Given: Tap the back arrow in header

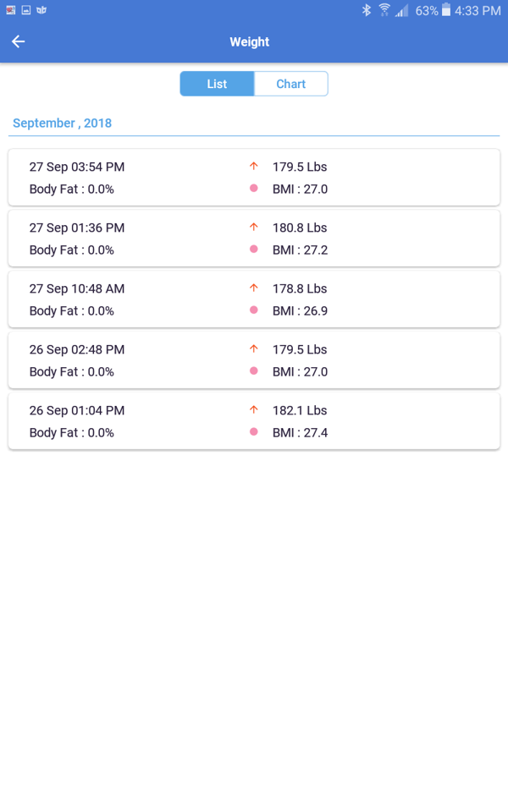Looking at the screenshot, I should point(19,41).
